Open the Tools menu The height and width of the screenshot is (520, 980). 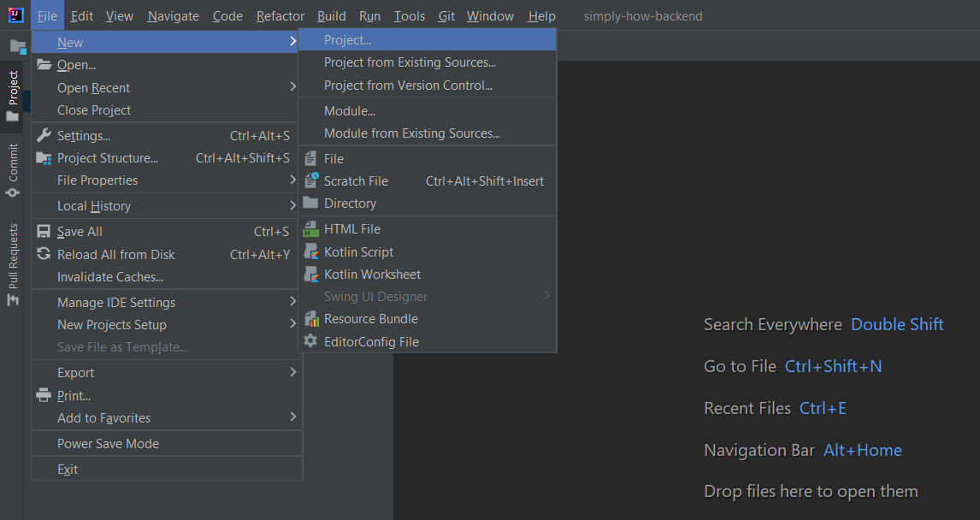pyautogui.click(x=410, y=15)
